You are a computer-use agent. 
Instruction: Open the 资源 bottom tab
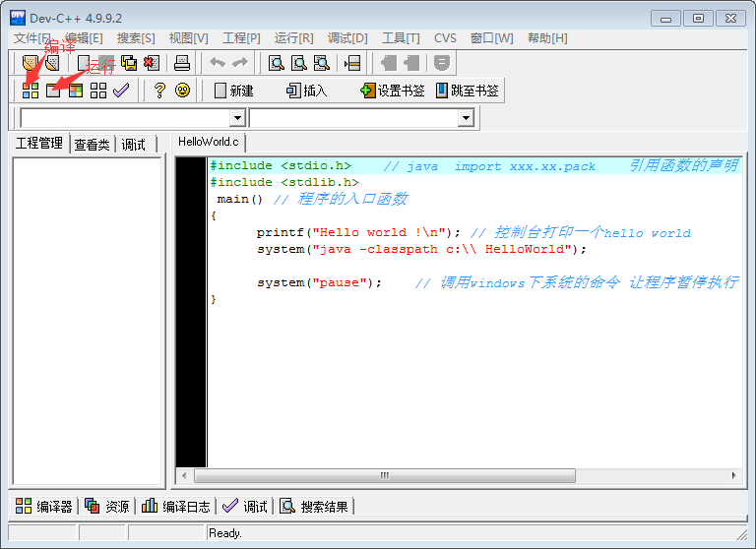pos(107,506)
